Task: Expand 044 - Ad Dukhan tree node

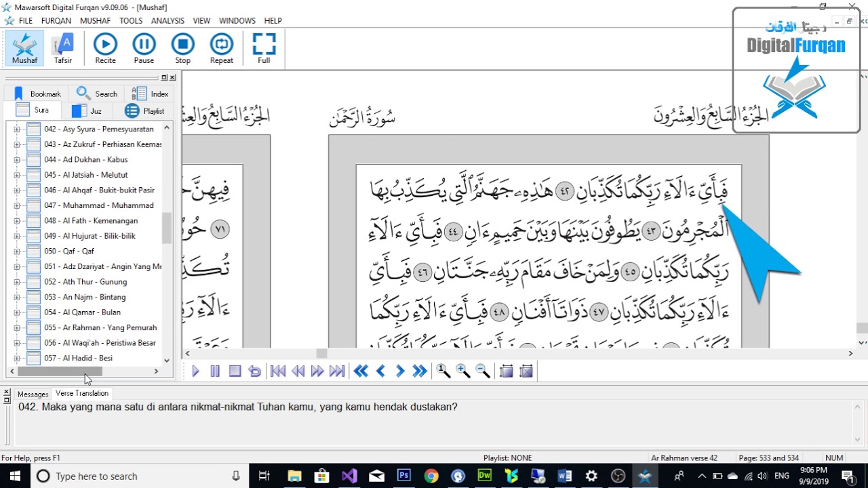Action: click(x=16, y=159)
